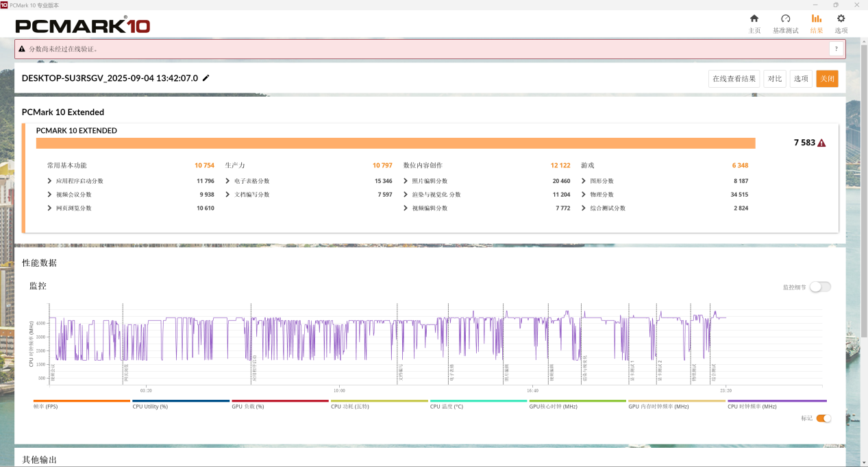The image size is (868, 467).
Task: Click the 对比 compare button
Action: (x=775, y=79)
